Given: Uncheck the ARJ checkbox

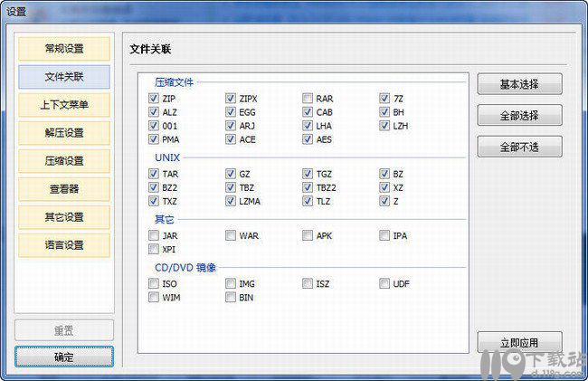Looking at the screenshot, I should coord(231,126).
